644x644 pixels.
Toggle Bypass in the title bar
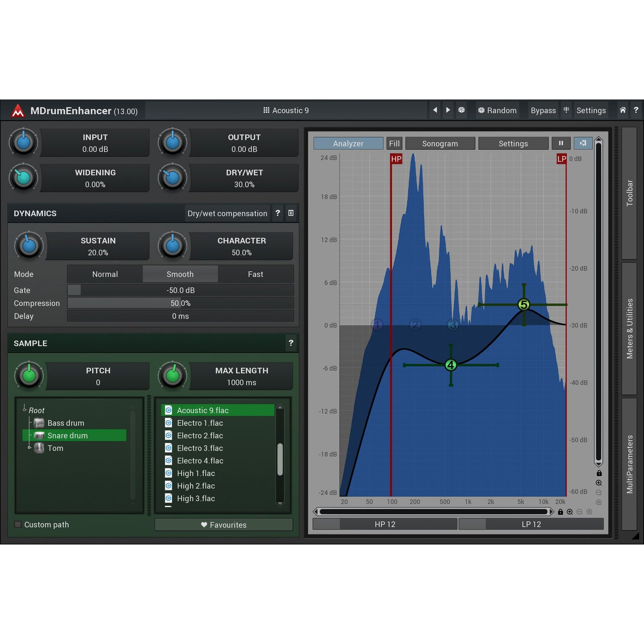543,110
